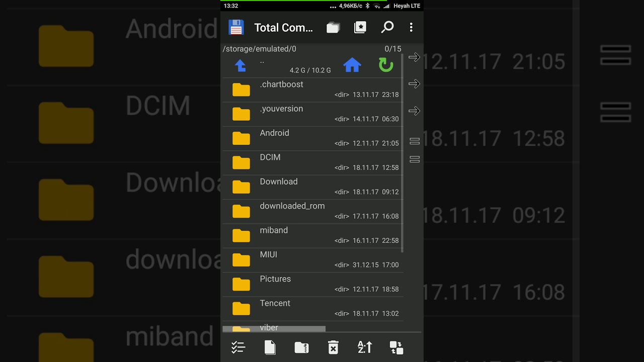
Task: Tap the horizontal scrollbar at the list bottom
Action: click(x=274, y=329)
